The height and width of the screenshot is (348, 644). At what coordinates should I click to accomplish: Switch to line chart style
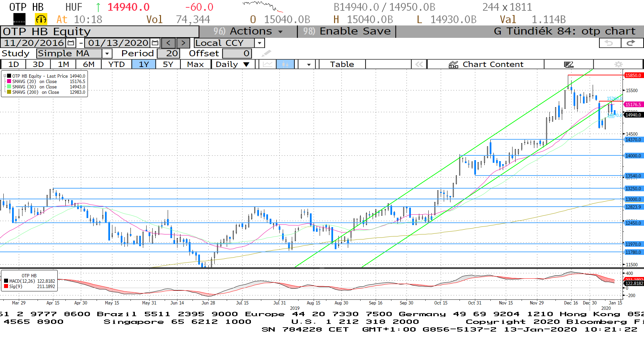coord(268,64)
